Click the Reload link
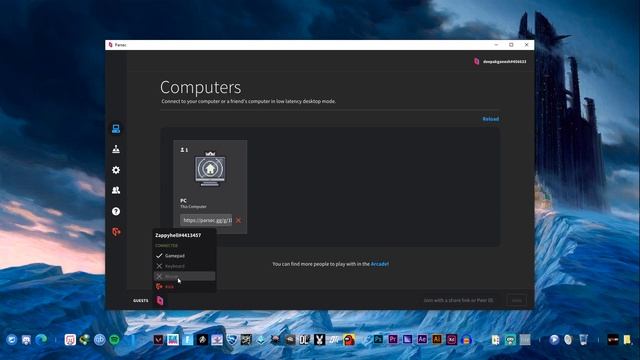The height and width of the screenshot is (360, 640). point(491,119)
